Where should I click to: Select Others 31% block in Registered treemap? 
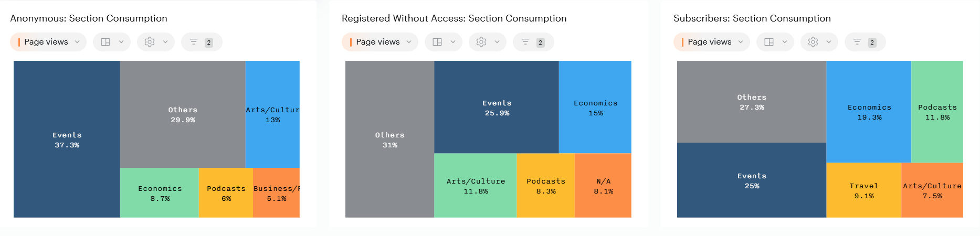pos(389,140)
